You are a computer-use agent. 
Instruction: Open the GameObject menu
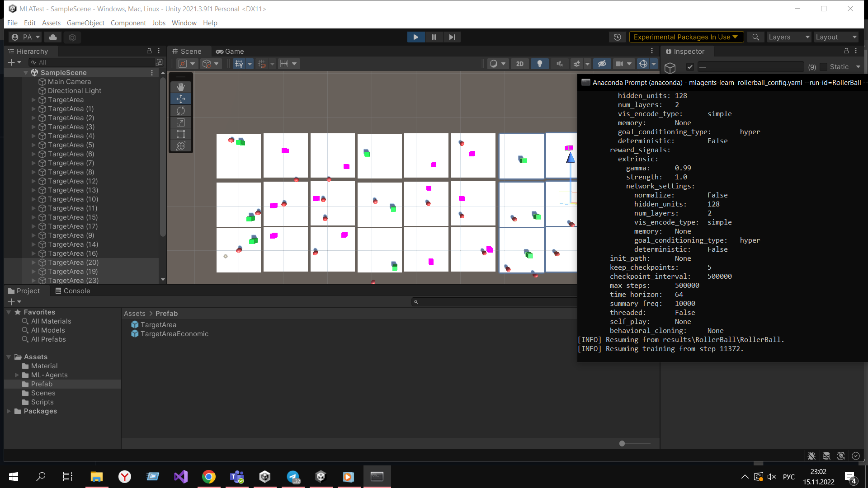(x=85, y=23)
